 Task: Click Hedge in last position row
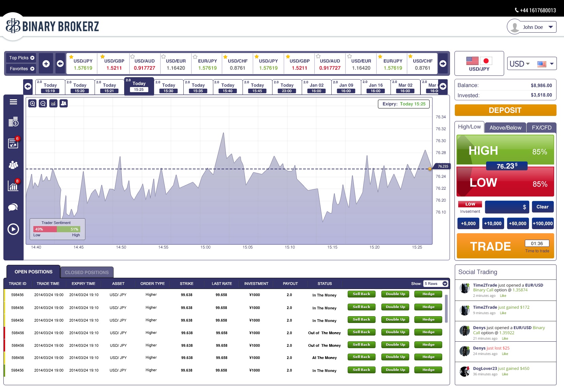point(428,370)
